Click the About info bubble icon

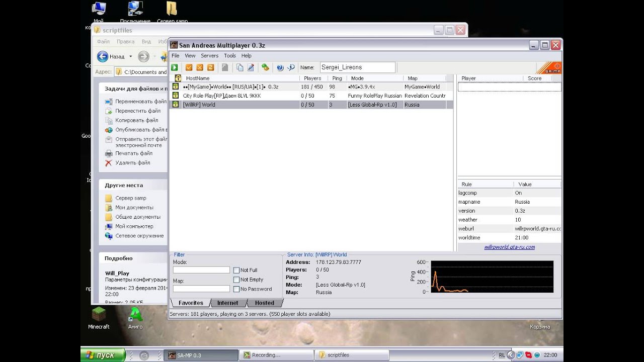pos(291,67)
